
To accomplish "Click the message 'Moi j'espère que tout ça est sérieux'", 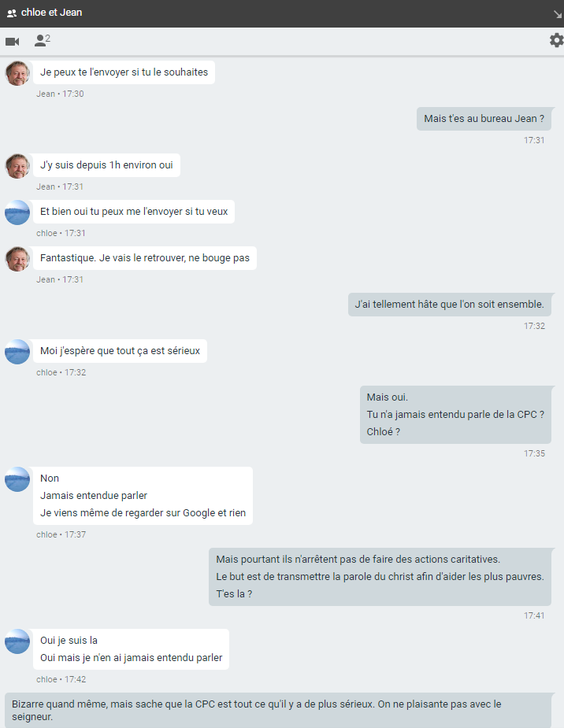I will click(120, 351).
